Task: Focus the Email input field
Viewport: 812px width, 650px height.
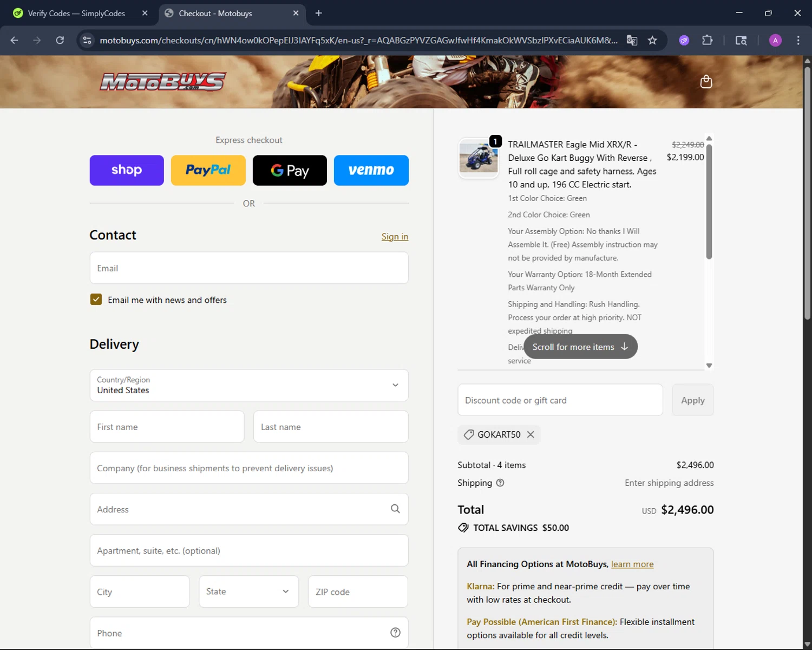Action: pos(249,268)
